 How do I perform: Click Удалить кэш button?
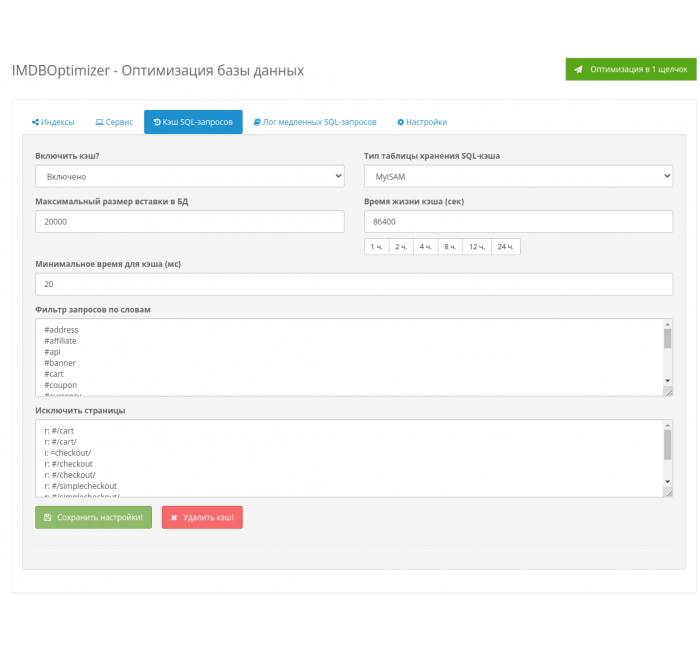click(202, 517)
